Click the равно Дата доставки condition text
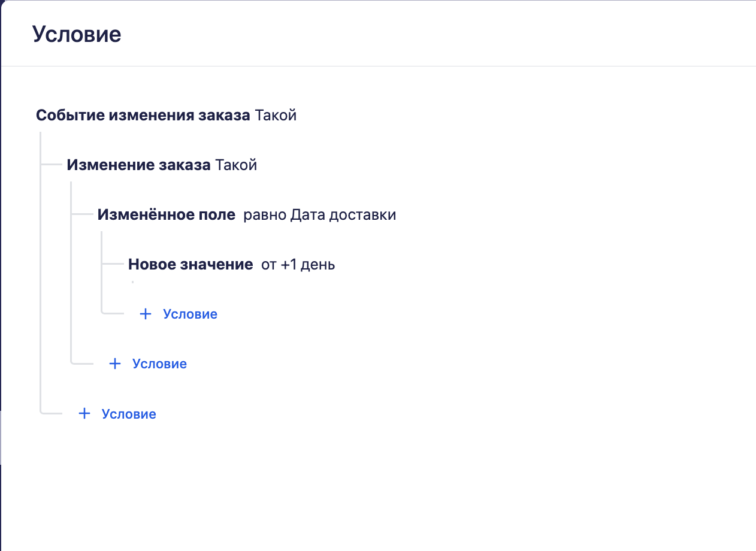 pos(319,214)
